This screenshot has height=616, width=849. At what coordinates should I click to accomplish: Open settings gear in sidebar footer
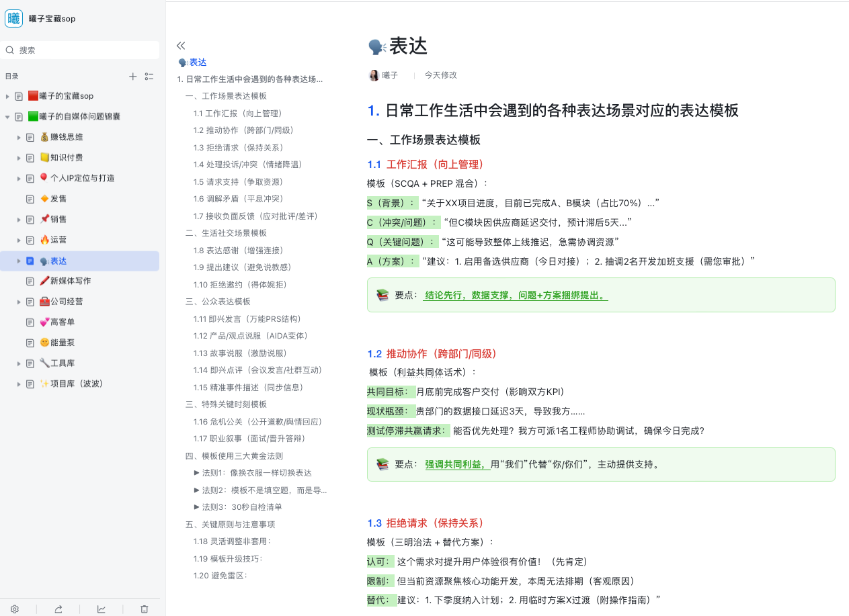coord(15,609)
